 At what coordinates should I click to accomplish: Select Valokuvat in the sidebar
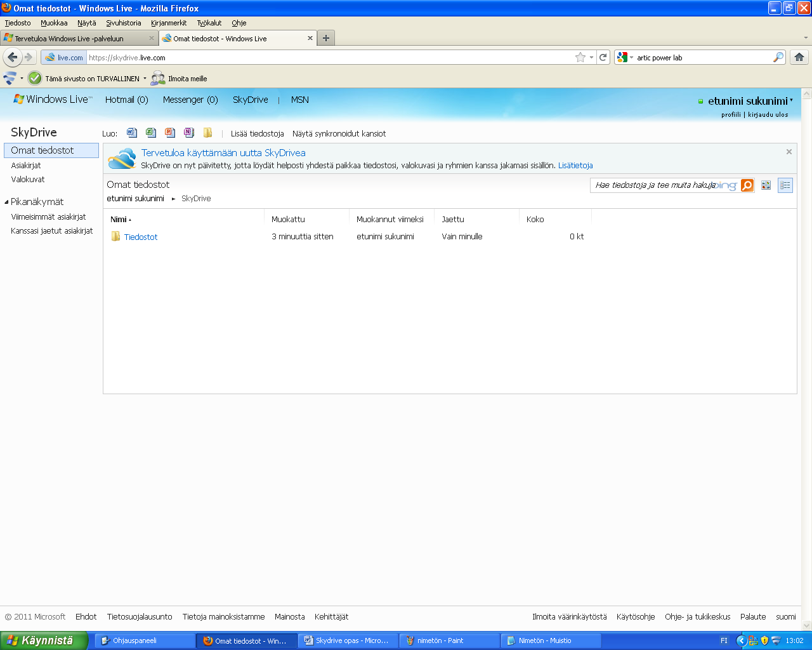[28, 180]
